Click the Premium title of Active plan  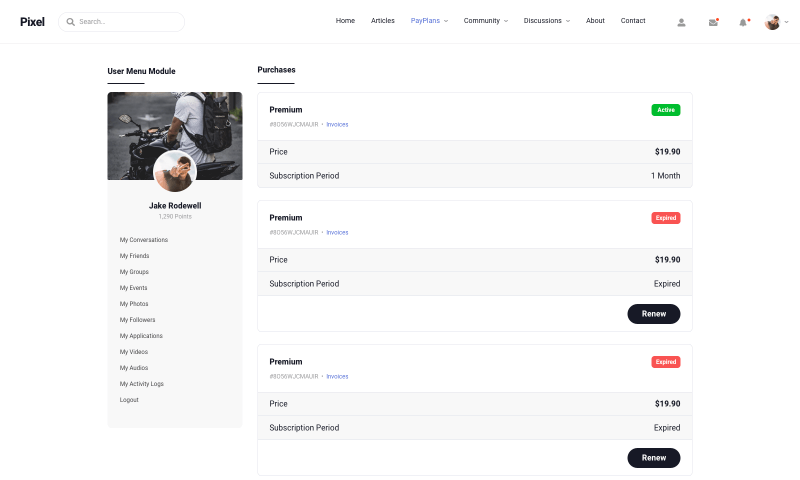[286, 110]
